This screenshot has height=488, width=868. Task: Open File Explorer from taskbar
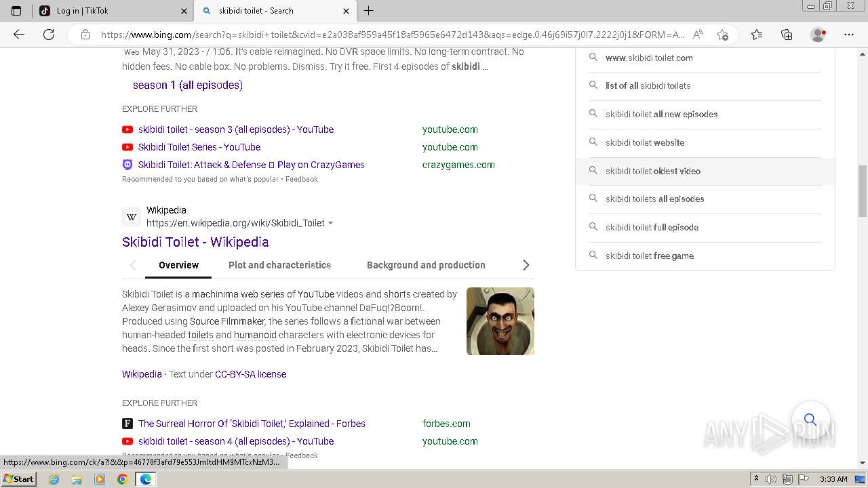click(x=77, y=479)
